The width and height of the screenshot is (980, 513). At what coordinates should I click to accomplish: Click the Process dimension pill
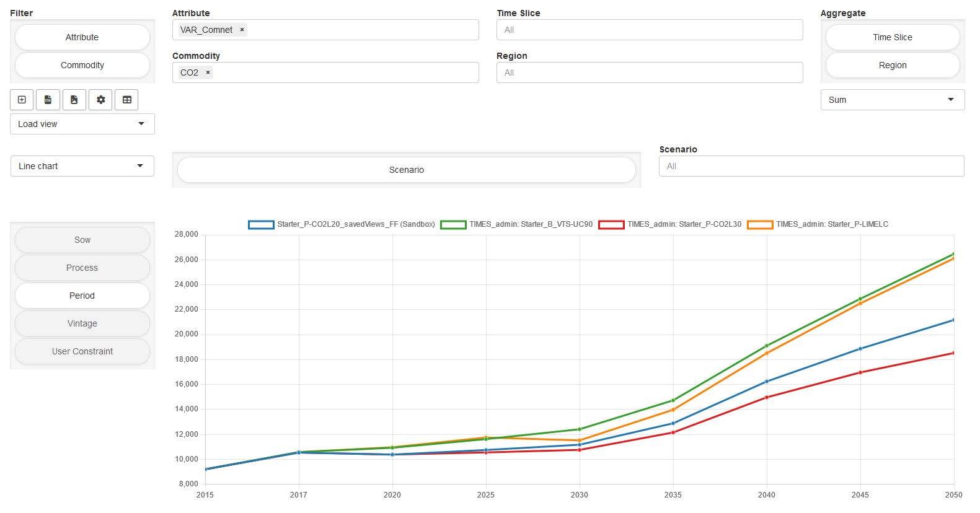[82, 268]
